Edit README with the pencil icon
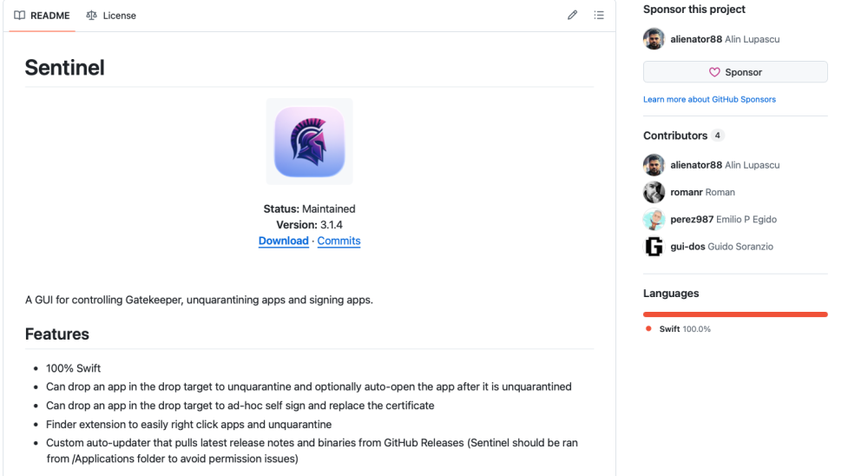Viewport: 868px width, 476px height. click(572, 15)
